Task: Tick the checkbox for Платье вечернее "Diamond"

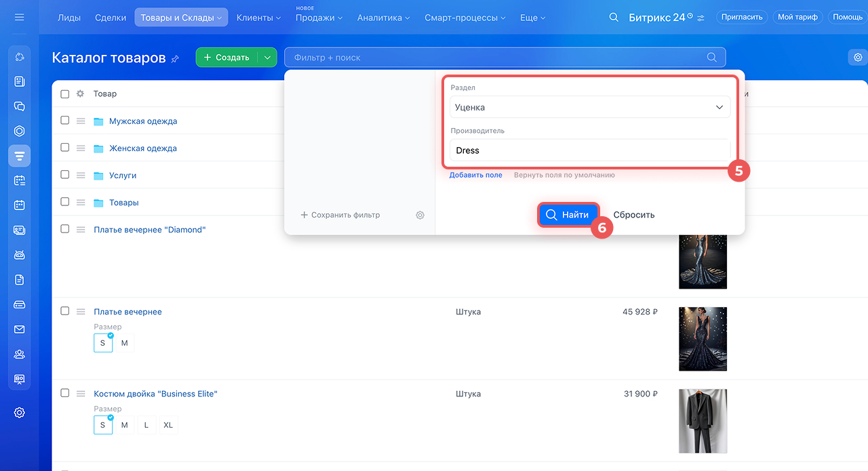Action: [x=65, y=229]
